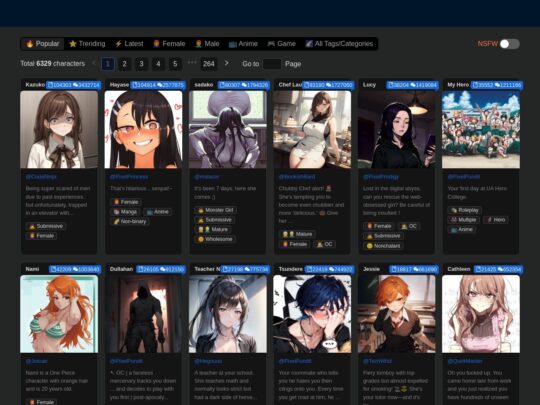
Task: Open the Game category tab
Action: (282, 44)
